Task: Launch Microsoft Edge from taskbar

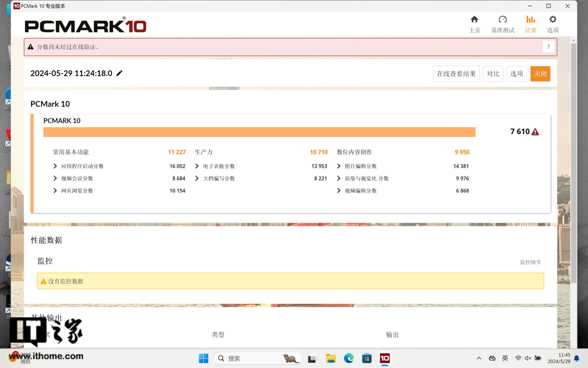Action: tap(349, 358)
